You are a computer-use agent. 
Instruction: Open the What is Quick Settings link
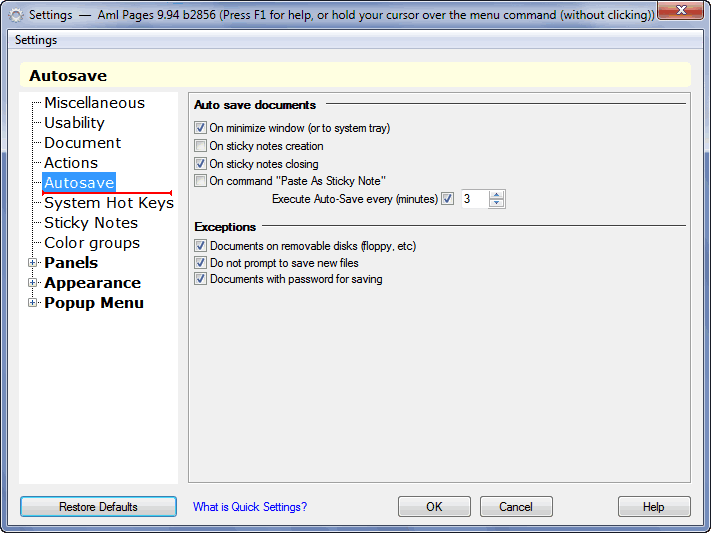(x=250, y=507)
